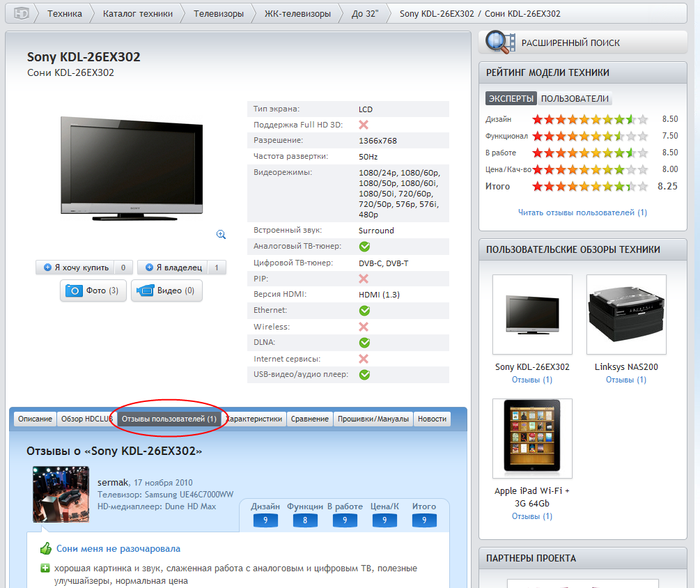700x588 pixels.
Task: Click the 'Я хочу купить' button
Action: pyautogui.click(x=84, y=268)
